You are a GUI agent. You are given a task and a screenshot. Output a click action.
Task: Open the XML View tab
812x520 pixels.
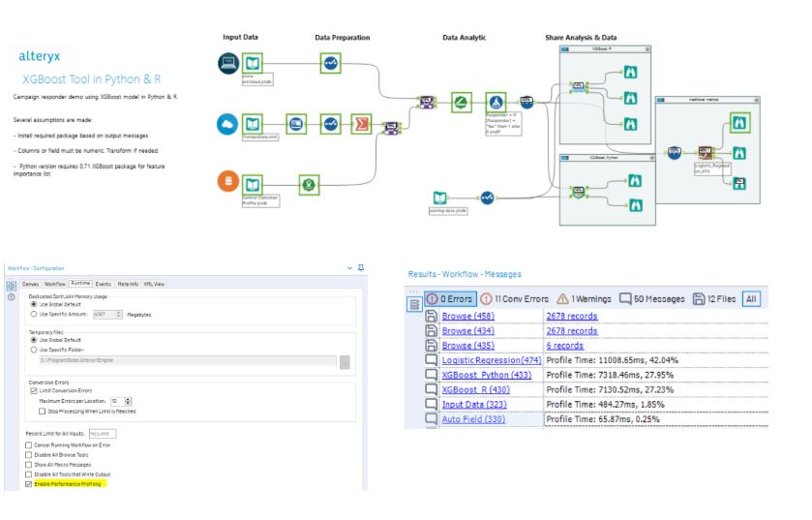point(154,284)
